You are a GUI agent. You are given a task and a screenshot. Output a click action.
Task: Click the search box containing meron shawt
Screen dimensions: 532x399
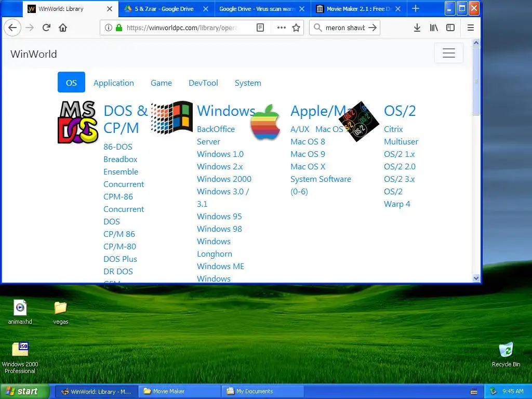pyautogui.click(x=345, y=28)
